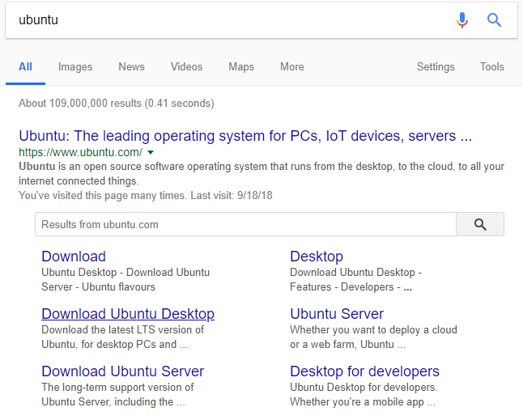Switch to the Videos tab

pos(186,66)
